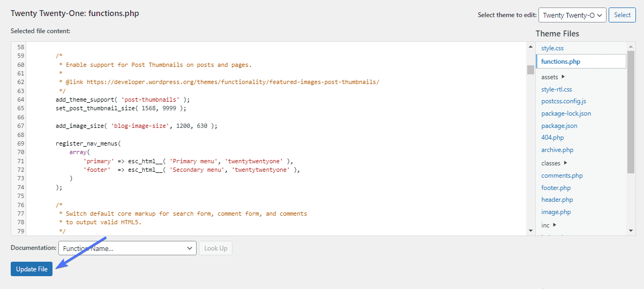This screenshot has width=644, height=289.
Task: Click the @link developer.wordpress.org comment line
Action: [219, 82]
